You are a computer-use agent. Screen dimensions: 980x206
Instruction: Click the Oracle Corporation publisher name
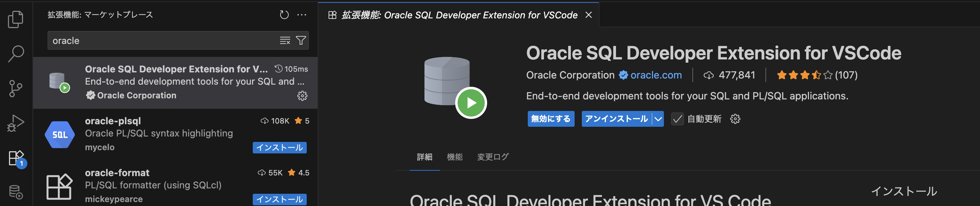570,75
